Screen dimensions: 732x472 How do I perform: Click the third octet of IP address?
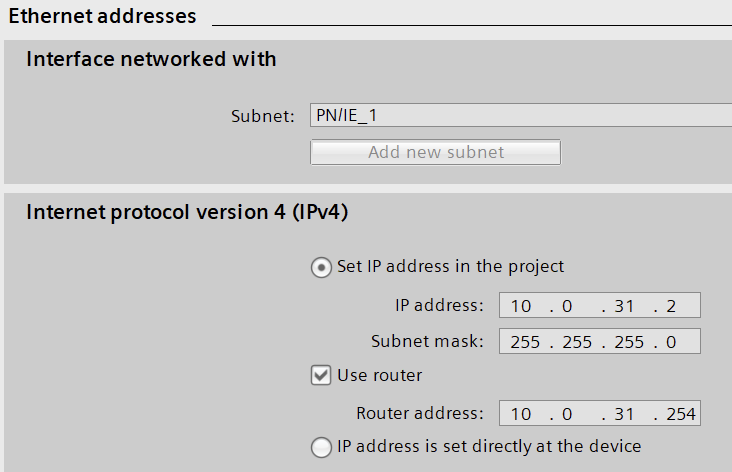tap(626, 306)
